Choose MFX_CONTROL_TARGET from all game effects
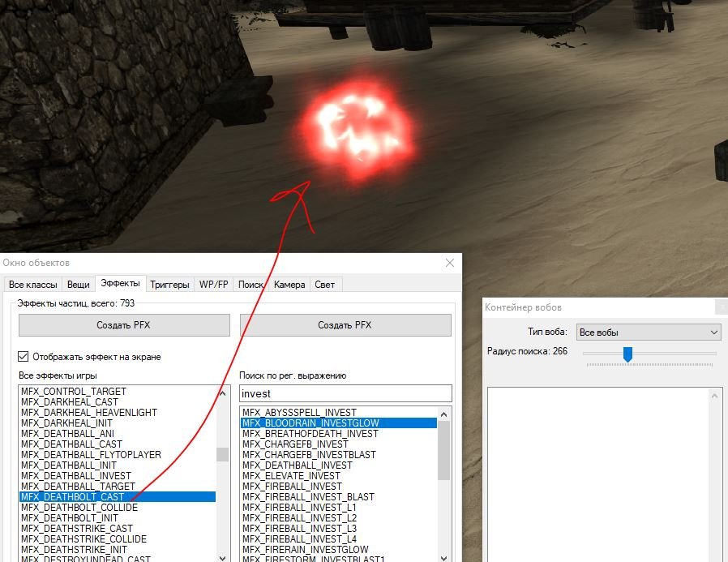The height and width of the screenshot is (562, 728). pos(74,392)
